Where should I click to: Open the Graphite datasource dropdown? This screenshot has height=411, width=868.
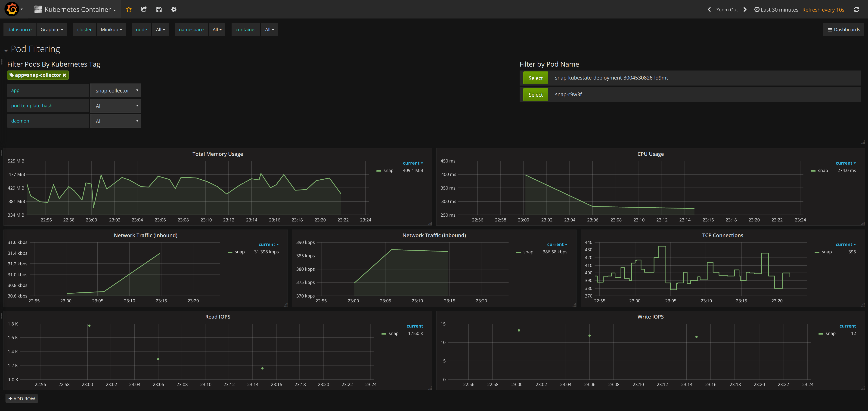pyautogui.click(x=52, y=30)
